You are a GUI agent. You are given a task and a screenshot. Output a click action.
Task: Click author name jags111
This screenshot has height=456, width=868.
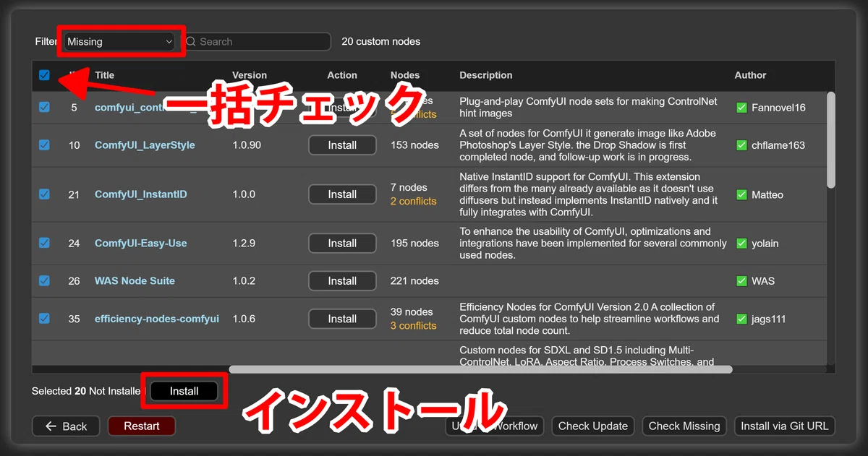coord(769,319)
